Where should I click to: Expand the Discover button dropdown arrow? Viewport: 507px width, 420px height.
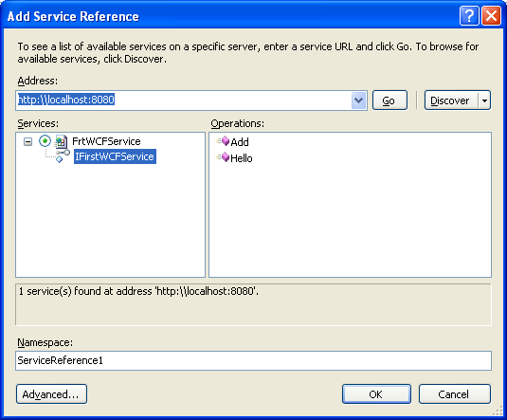click(484, 100)
